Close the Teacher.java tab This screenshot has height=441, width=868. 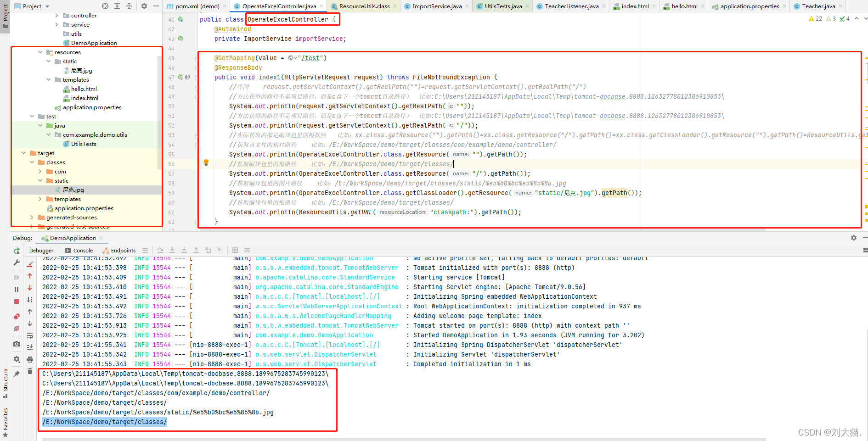coord(840,6)
